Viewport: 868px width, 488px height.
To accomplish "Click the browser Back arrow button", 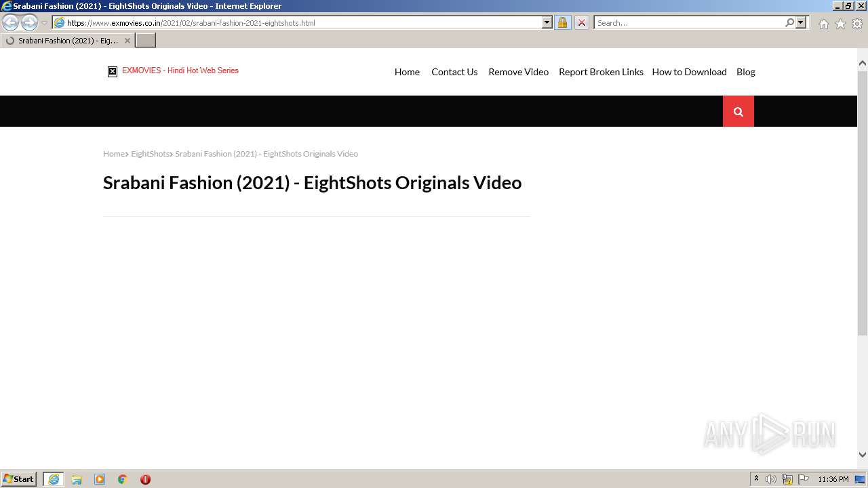I will coord(10,22).
